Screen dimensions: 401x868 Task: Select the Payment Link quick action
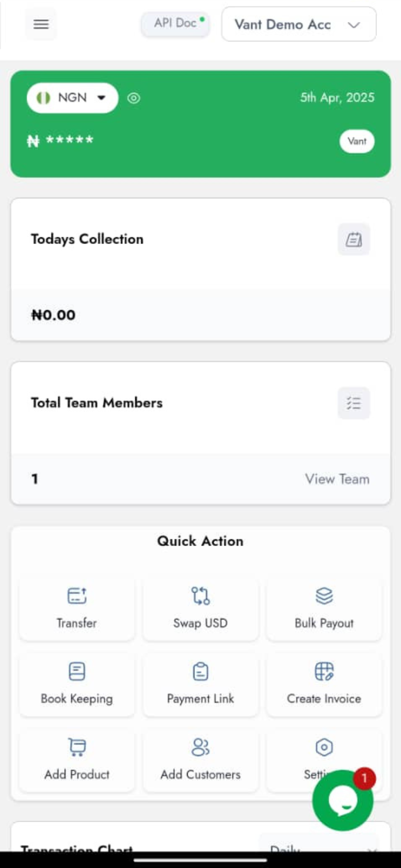click(200, 684)
